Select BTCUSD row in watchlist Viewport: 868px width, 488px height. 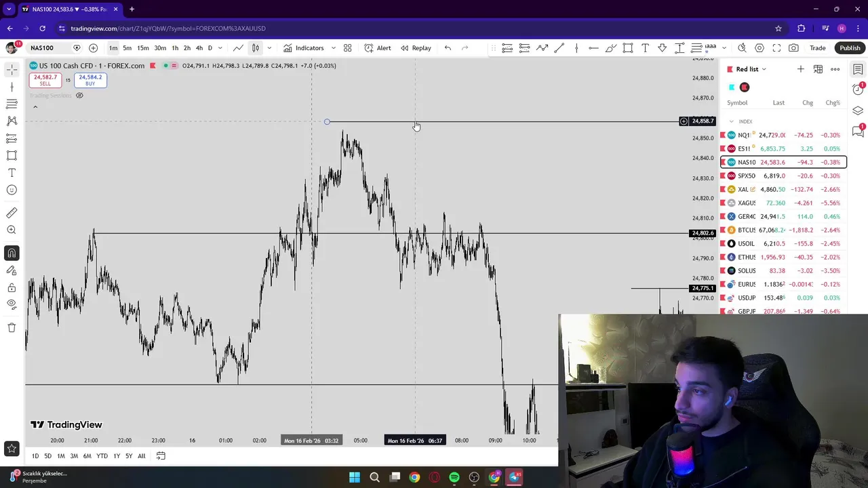783,230
